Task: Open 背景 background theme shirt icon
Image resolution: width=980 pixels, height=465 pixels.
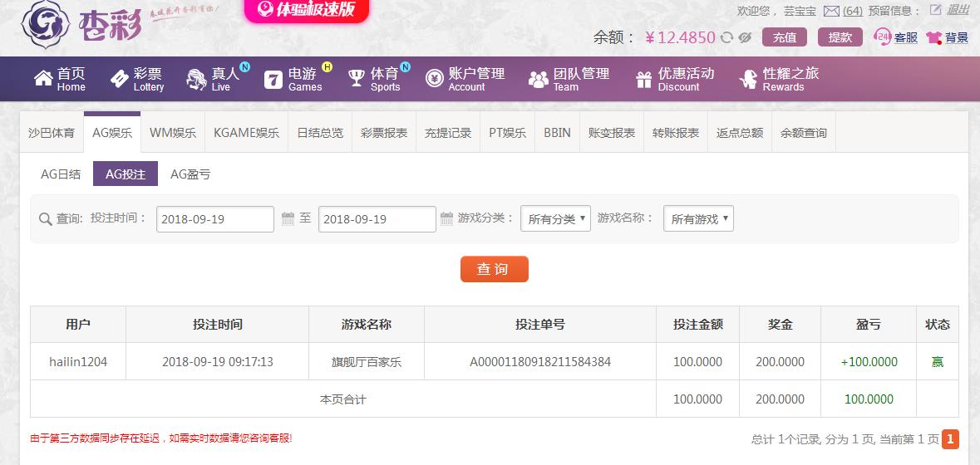Action: pos(933,37)
